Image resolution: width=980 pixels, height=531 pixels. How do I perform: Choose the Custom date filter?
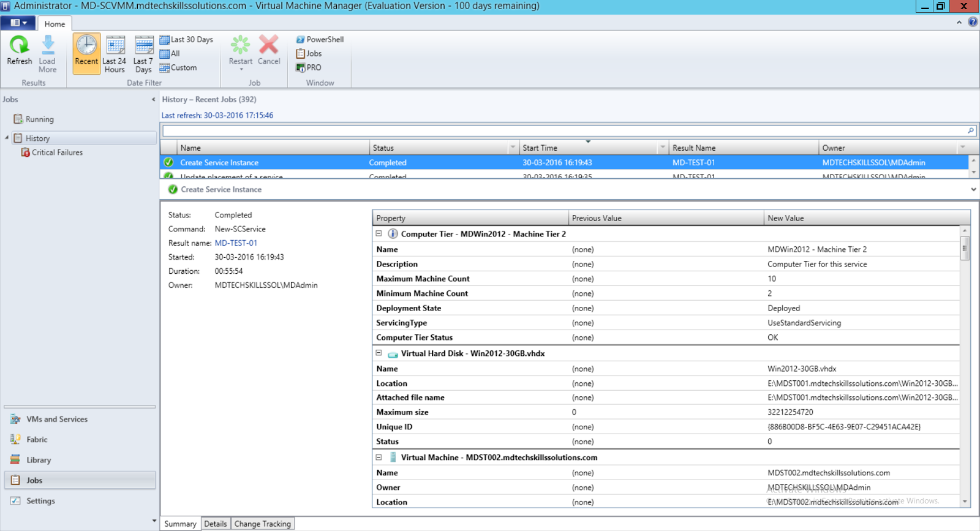(178, 68)
